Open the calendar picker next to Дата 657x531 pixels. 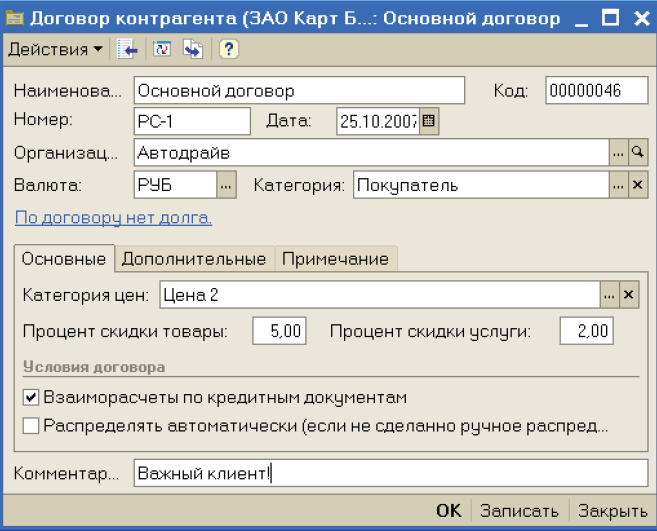429,122
